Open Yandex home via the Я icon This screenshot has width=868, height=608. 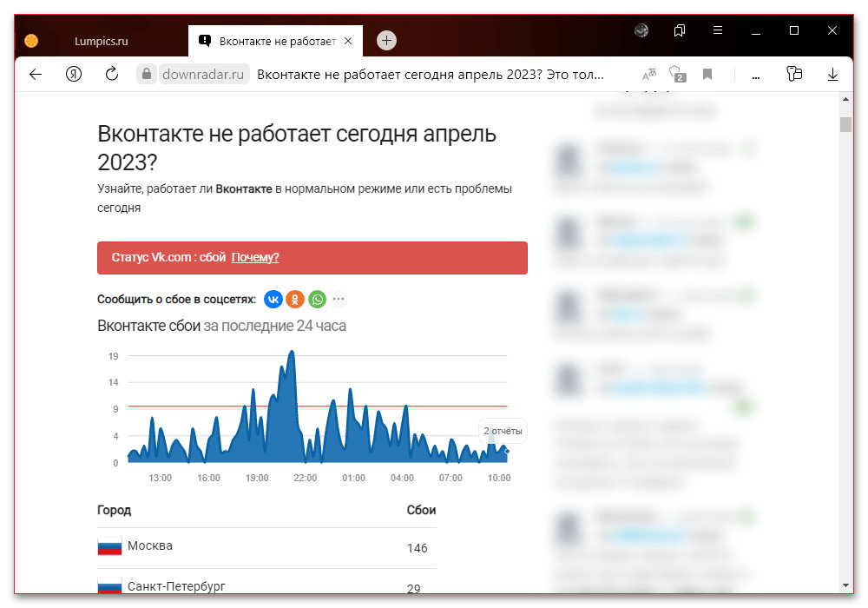tap(74, 75)
